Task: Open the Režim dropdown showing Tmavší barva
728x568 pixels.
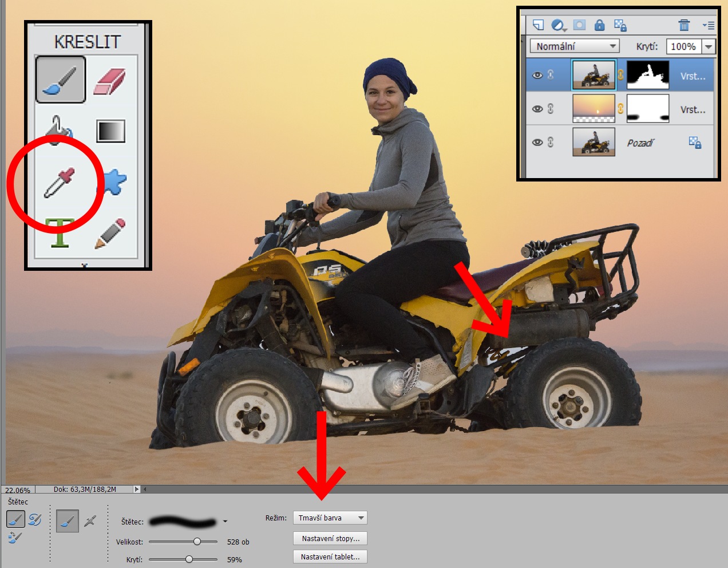Action: coord(330,518)
